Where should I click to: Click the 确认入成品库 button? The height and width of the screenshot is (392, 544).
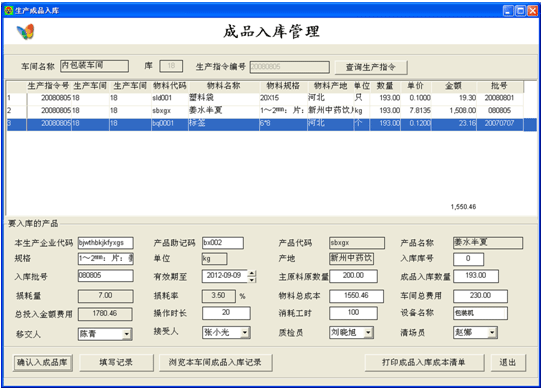43,363
